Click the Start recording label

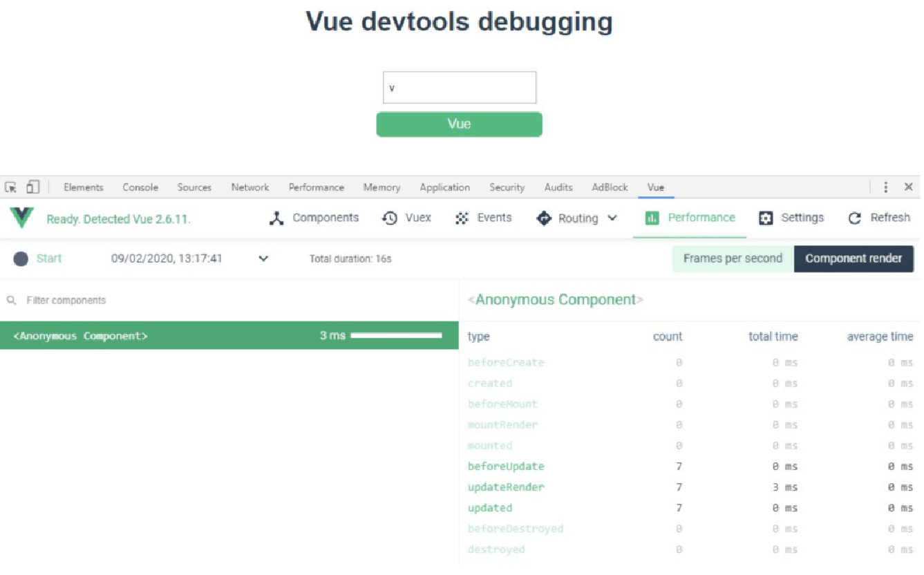point(49,258)
